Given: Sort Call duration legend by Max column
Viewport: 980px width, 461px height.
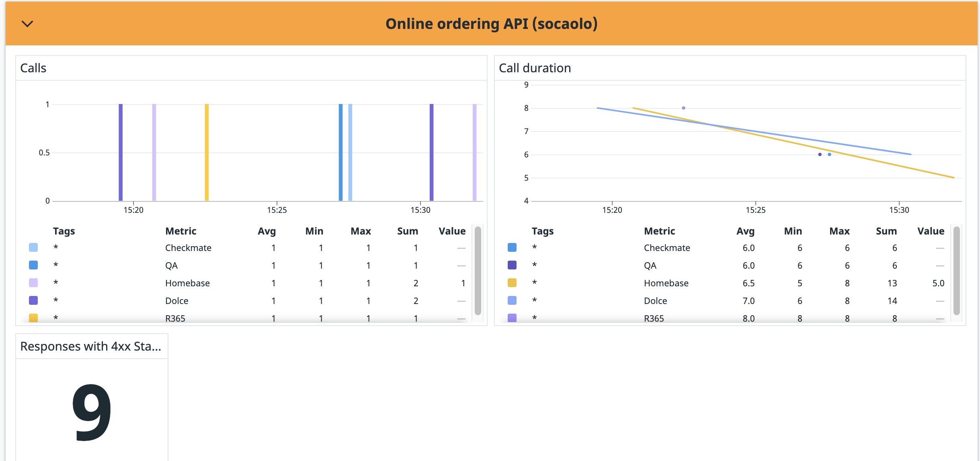Looking at the screenshot, I should 840,231.
